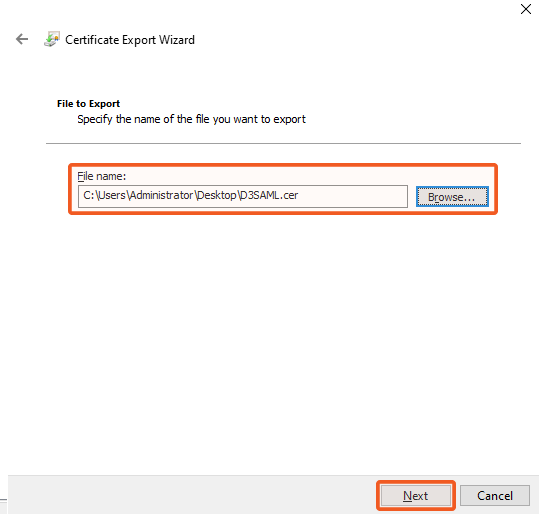Click the word 'export' in the description
This screenshot has width=539, height=514.
pos(289,119)
